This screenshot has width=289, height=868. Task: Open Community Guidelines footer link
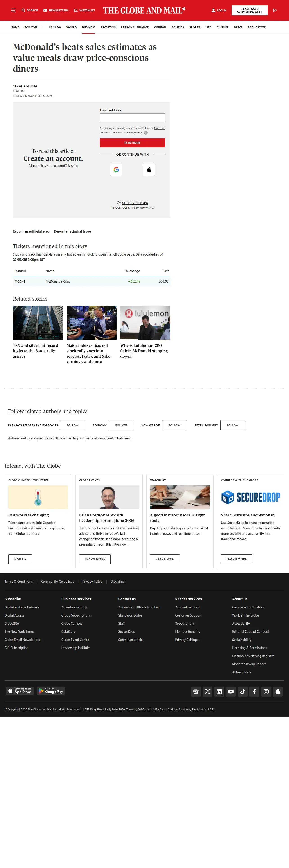tap(58, 582)
